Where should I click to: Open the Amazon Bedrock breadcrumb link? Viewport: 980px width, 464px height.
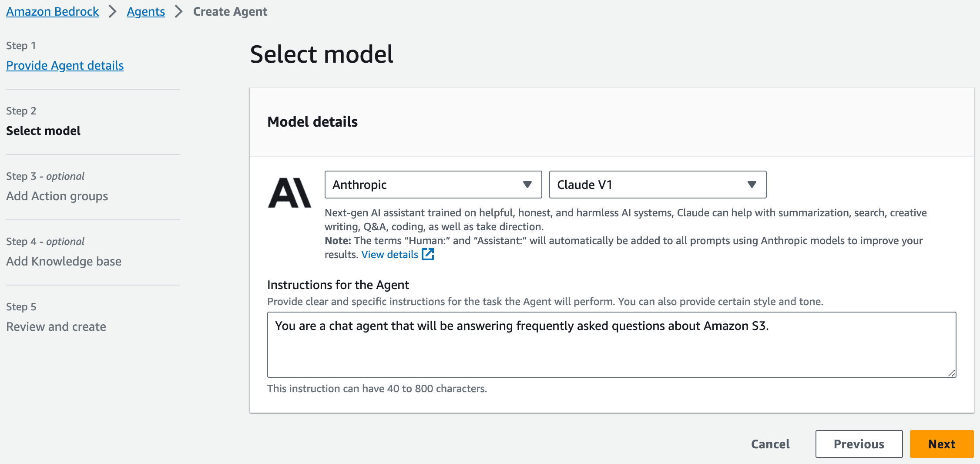(x=52, y=12)
